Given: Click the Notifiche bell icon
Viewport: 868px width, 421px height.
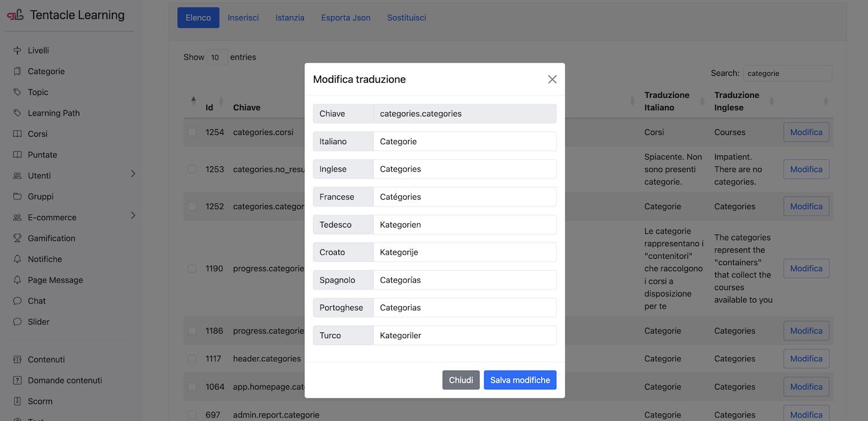Looking at the screenshot, I should pyautogui.click(x=17, y=259).
